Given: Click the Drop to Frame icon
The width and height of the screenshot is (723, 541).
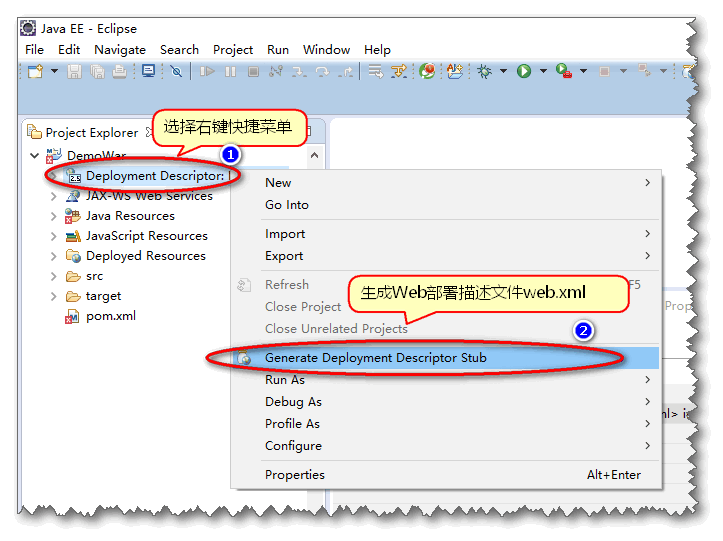Looking at the screenshot, I should (376, 71).
